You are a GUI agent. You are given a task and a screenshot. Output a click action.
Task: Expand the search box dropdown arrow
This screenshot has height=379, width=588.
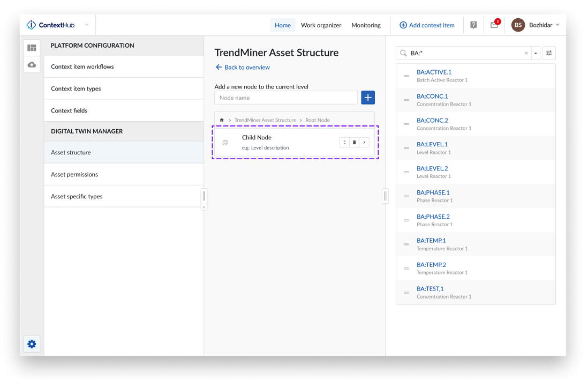click(536, 53)
